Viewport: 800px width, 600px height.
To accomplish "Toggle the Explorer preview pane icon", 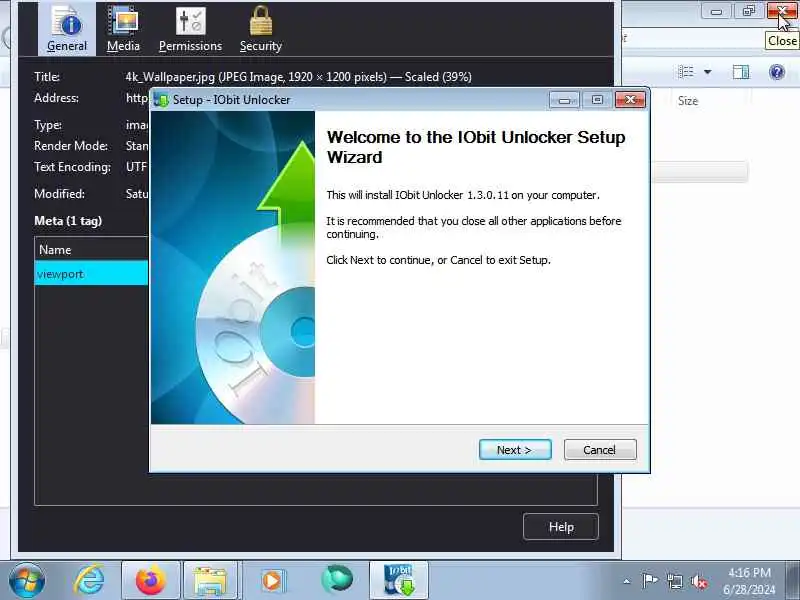I will (741, 72).
